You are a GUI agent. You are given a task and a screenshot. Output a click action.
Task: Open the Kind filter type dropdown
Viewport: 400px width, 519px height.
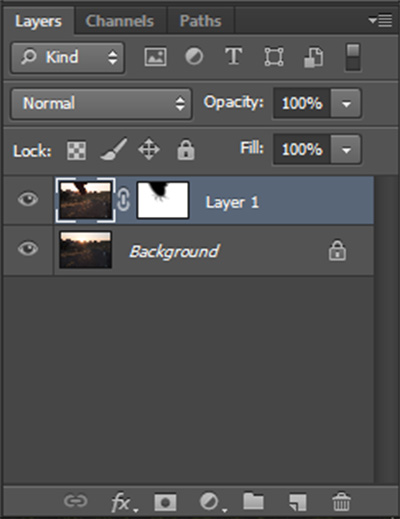pyautogui.click(x=68, y=57)
